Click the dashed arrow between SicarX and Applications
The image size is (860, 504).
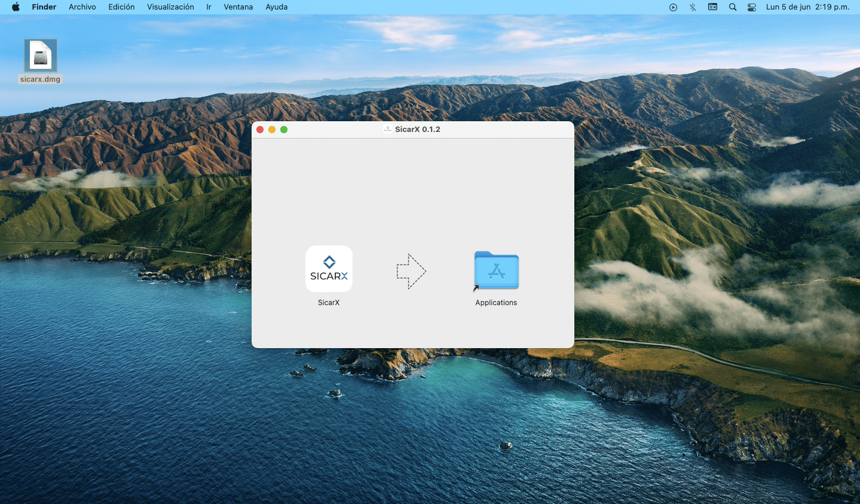click(x=411, y=271)
